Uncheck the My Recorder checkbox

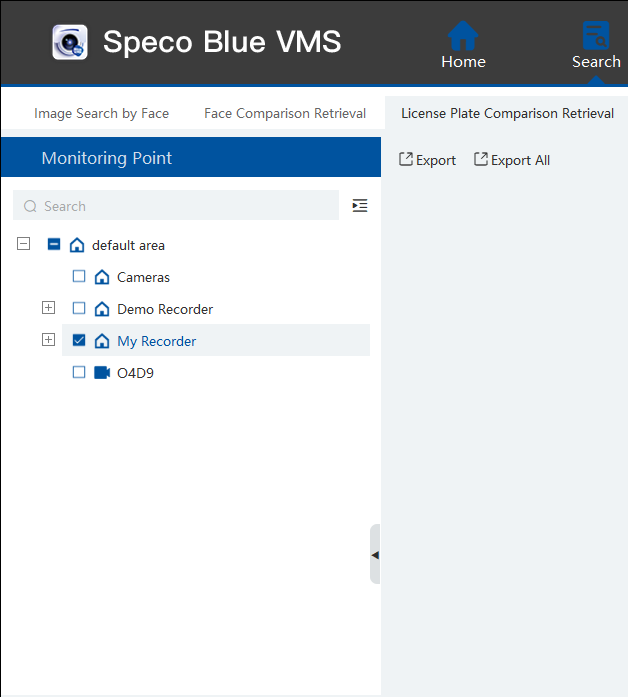[79, 341]
